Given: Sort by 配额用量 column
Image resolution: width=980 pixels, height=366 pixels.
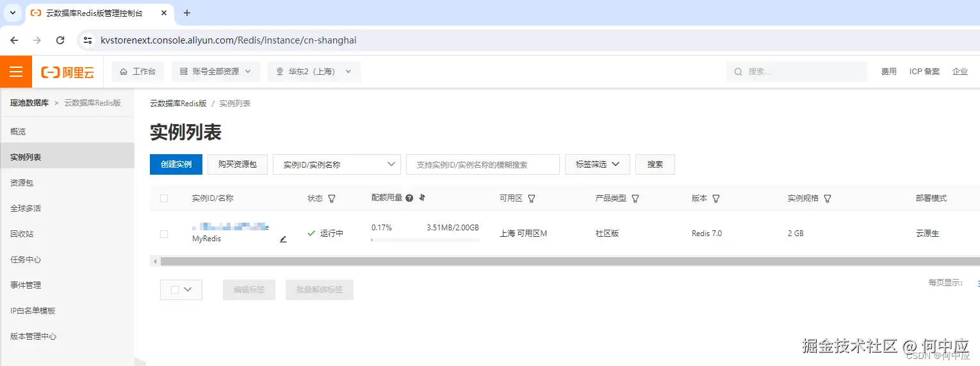Looking at the screenshot, I should coord(422,198).
